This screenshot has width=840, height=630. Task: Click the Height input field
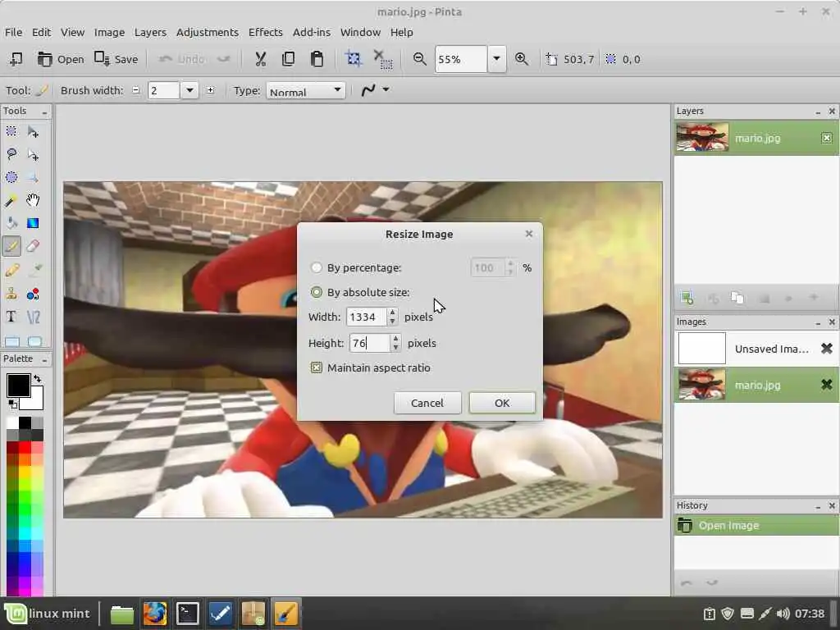[369, 343]
